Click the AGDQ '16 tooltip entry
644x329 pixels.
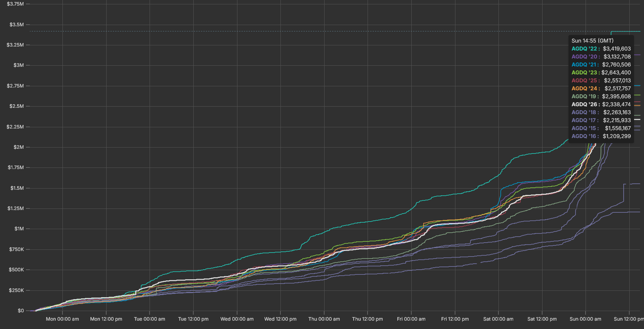(601, 136)
